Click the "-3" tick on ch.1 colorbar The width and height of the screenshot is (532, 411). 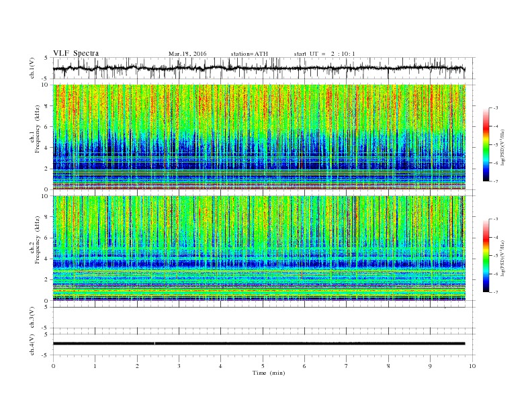[495, 108]
